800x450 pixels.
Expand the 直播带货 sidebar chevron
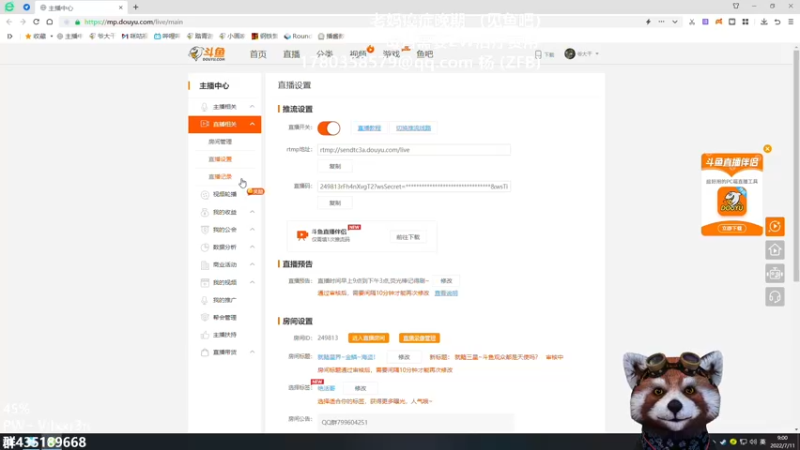click(x=252, y=352)
